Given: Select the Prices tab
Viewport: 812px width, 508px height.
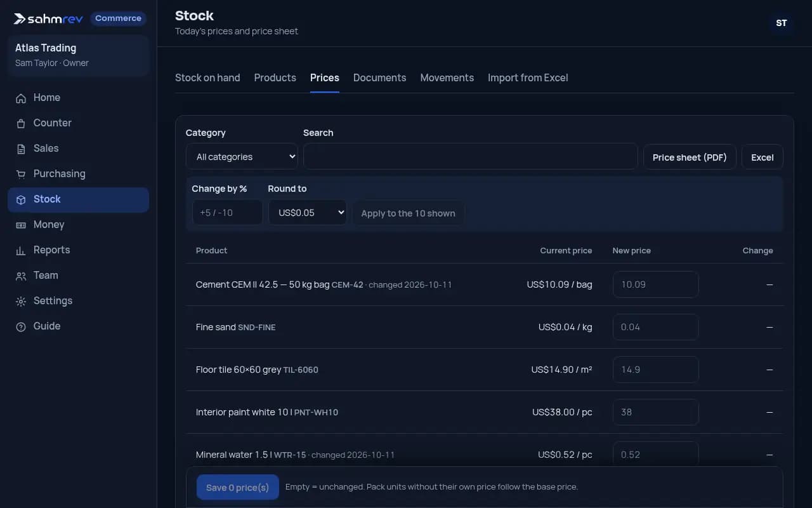Looking at the screenshot, I should click(325, 77).
